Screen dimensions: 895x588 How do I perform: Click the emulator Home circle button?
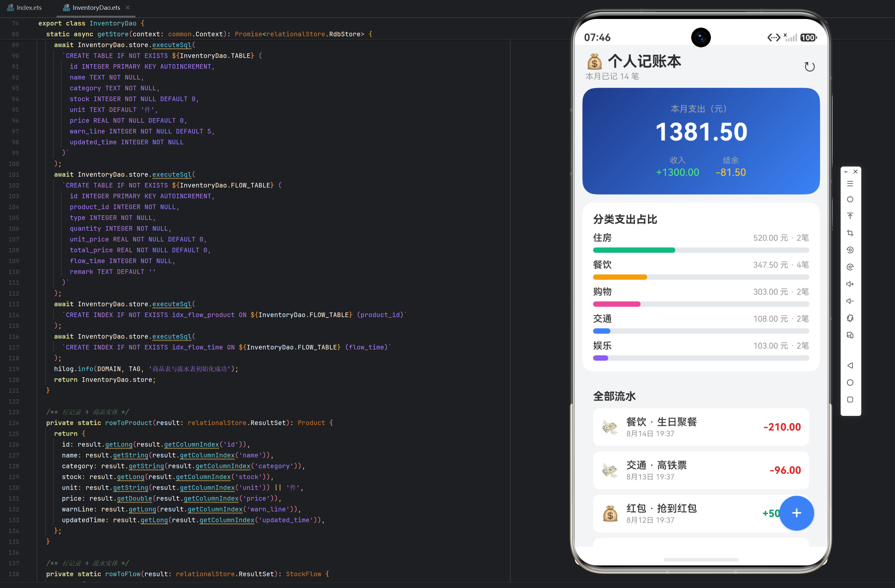point(850,383)
